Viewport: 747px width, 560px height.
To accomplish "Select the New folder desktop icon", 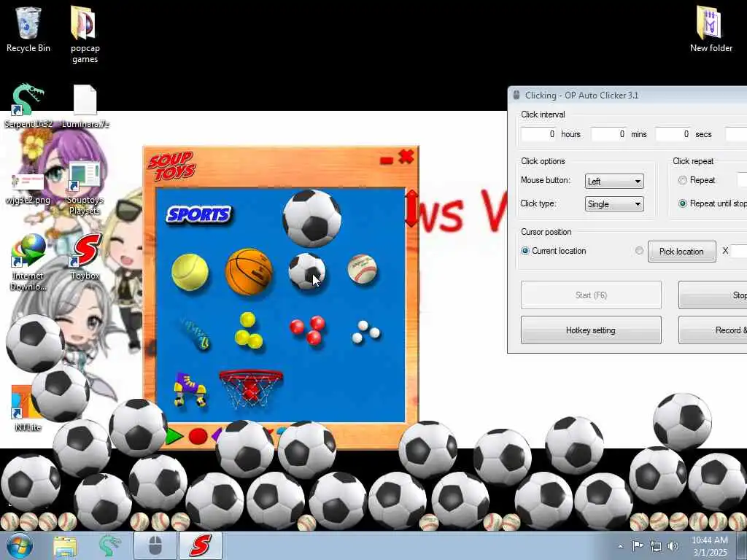I will [x=711, y=29].
